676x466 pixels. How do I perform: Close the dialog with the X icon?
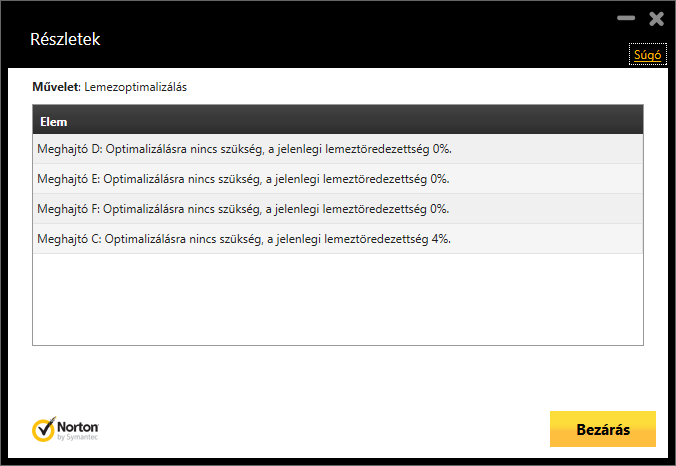(x=656, y=18)
